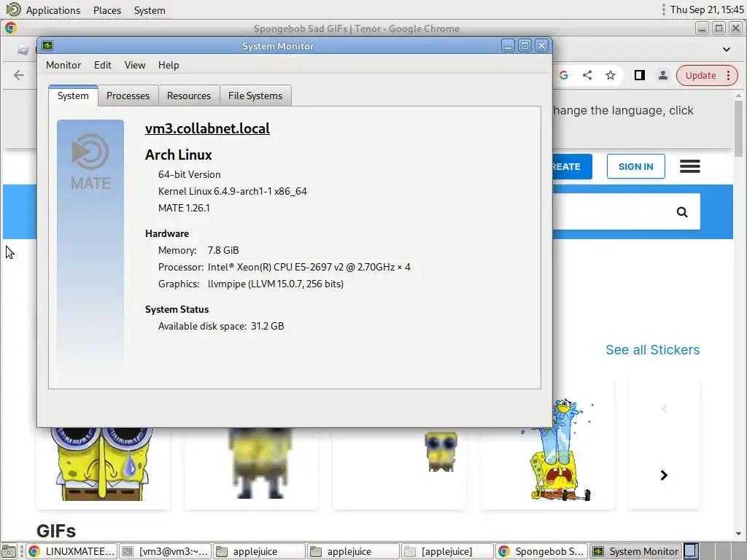Click the Intel Xeon processor text
747x560 pixels.
coord(309,267)
